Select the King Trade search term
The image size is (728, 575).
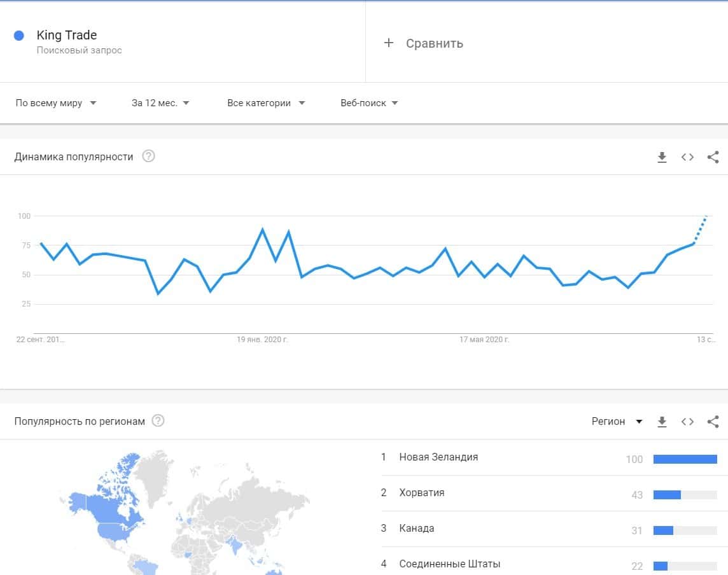pyautogui.click(x=67, y=36)
